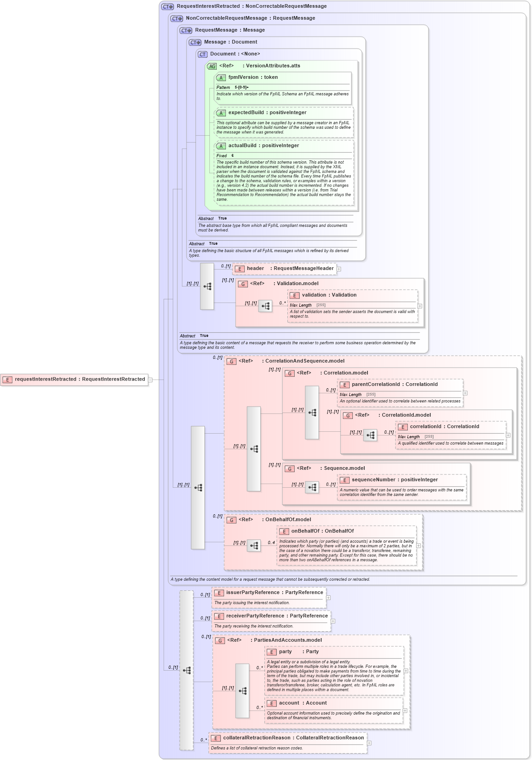Click the E icon of issuerPartyReference
532x760 pixels.
tap(219, 593)
